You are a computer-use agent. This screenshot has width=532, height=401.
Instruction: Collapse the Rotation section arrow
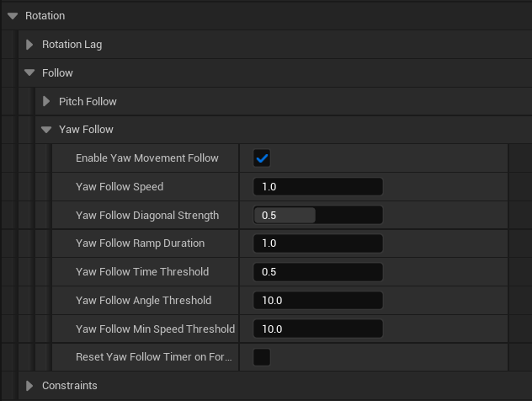(13, 16)
